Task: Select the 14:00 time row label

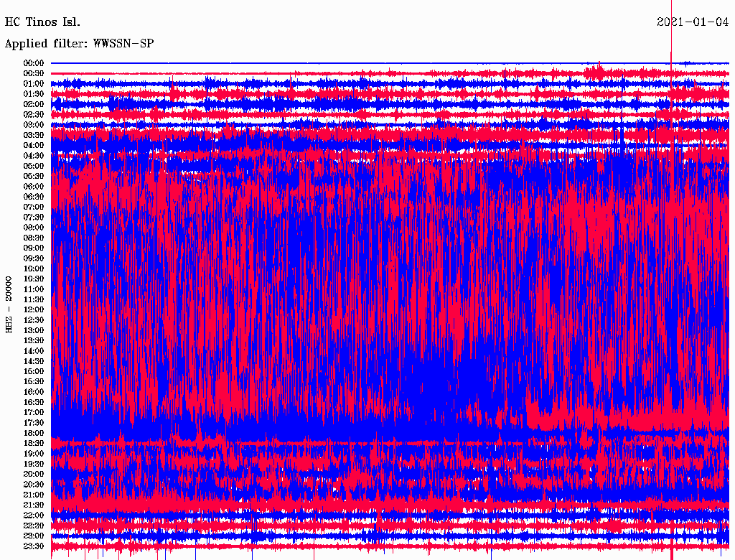Action: [34, 351]
